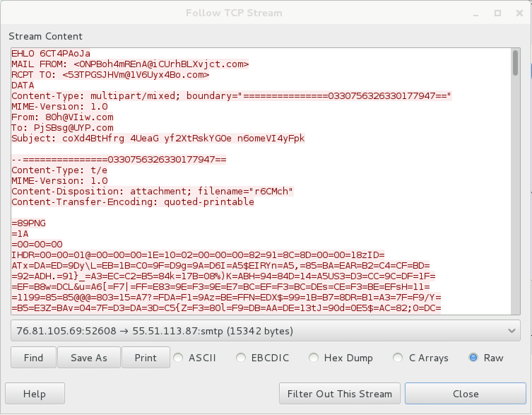
Task: Open the stream direction dropdown
Action: point(266,331)
